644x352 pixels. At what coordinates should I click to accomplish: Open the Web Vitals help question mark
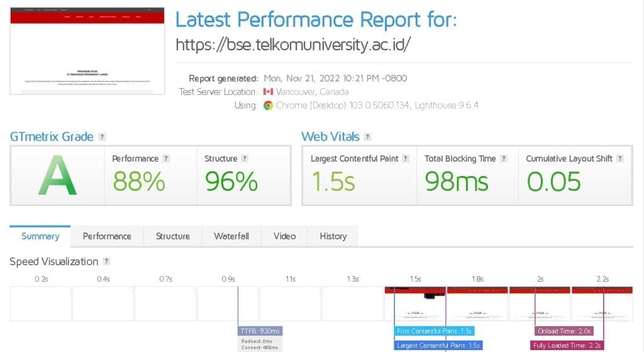(367, 137)
